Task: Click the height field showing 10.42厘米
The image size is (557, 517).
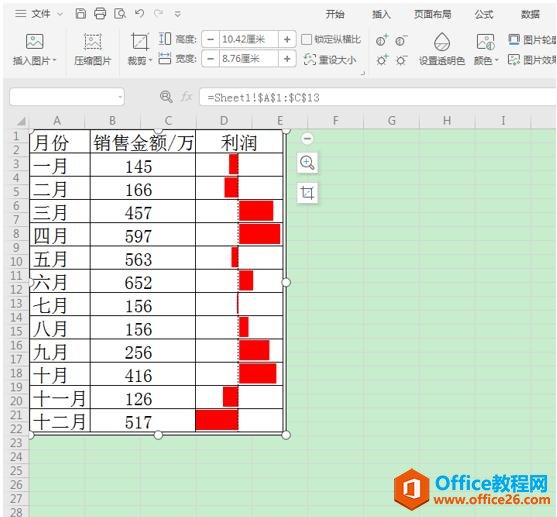Action: coord(249,39)
